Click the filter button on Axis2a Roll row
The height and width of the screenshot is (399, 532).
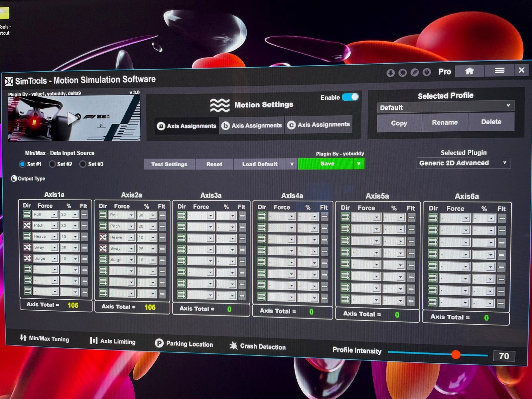coord(162,215)
